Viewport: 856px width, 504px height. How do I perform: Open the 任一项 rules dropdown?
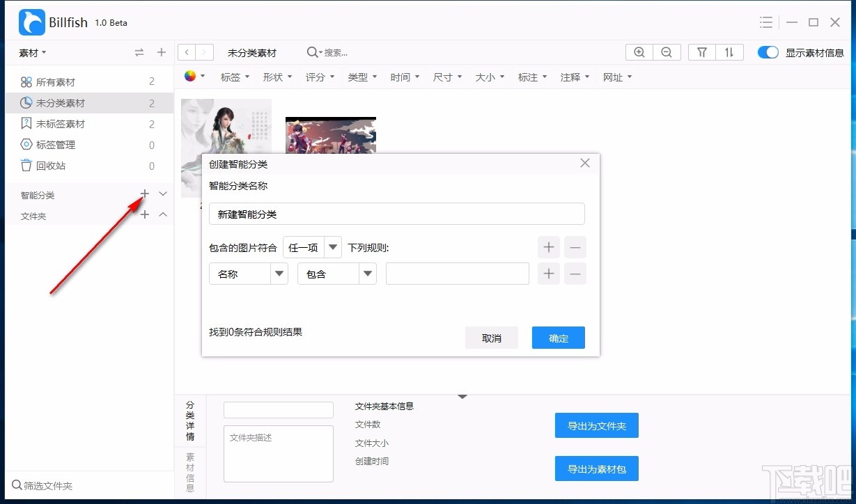point(312,247)
